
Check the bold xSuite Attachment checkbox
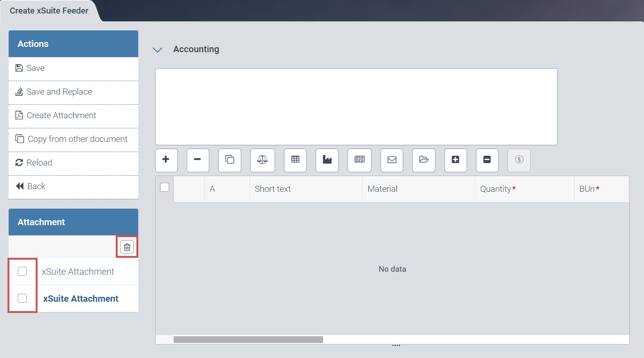(x=22, y=298)
